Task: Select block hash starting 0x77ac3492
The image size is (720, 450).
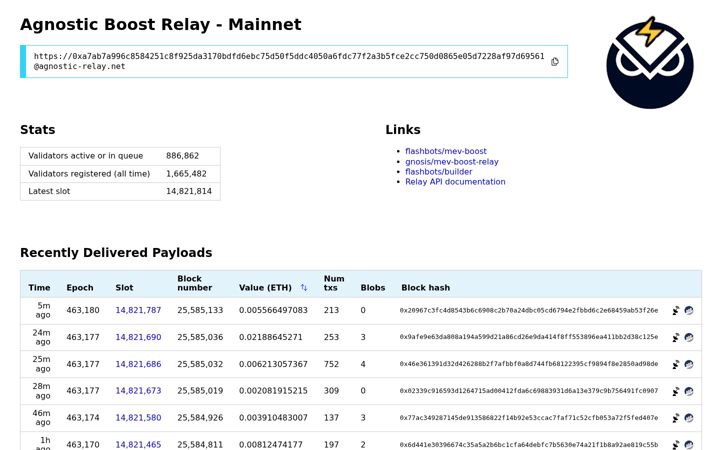Action: click(529, 418)
